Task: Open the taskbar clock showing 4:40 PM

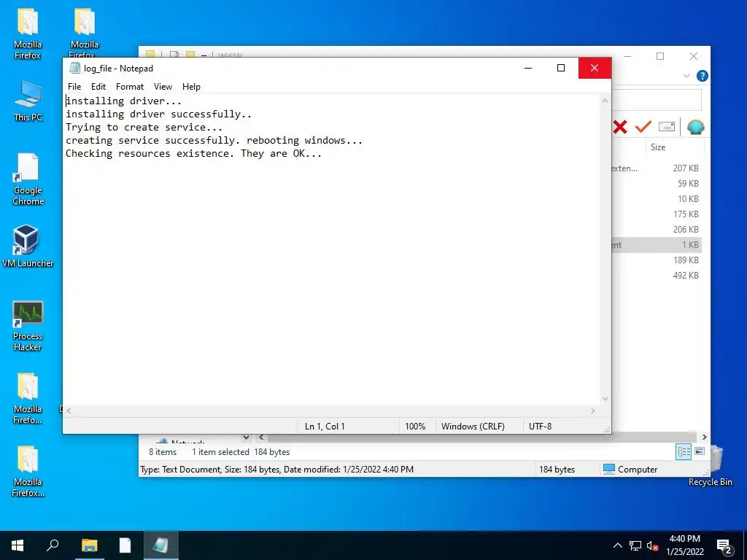Action: coord(684,545)
